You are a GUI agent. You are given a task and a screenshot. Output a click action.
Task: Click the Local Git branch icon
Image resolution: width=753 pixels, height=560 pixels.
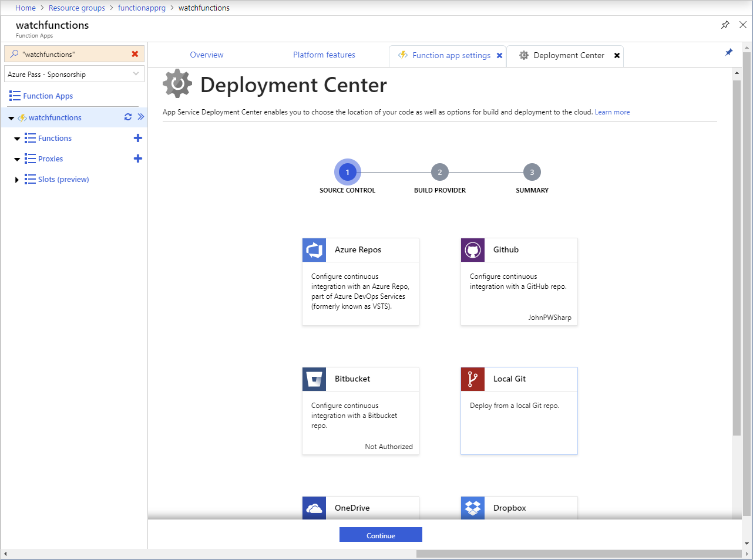[x=473, y=379]
